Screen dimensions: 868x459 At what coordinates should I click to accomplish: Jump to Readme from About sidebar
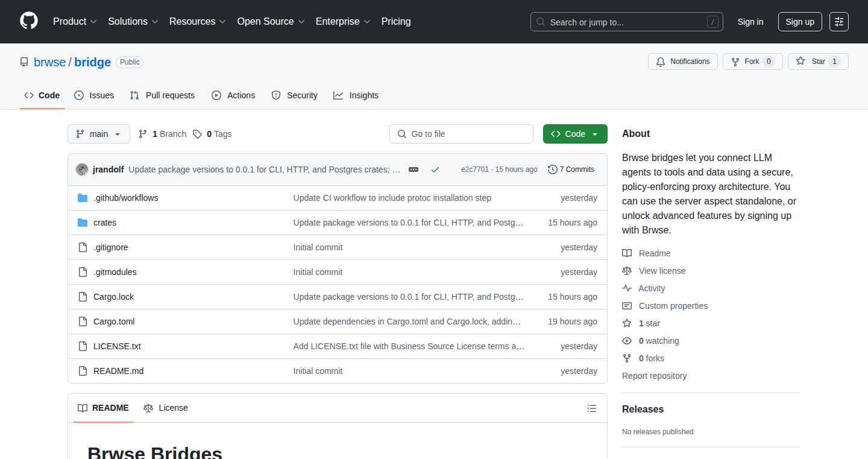pos(647,253)
